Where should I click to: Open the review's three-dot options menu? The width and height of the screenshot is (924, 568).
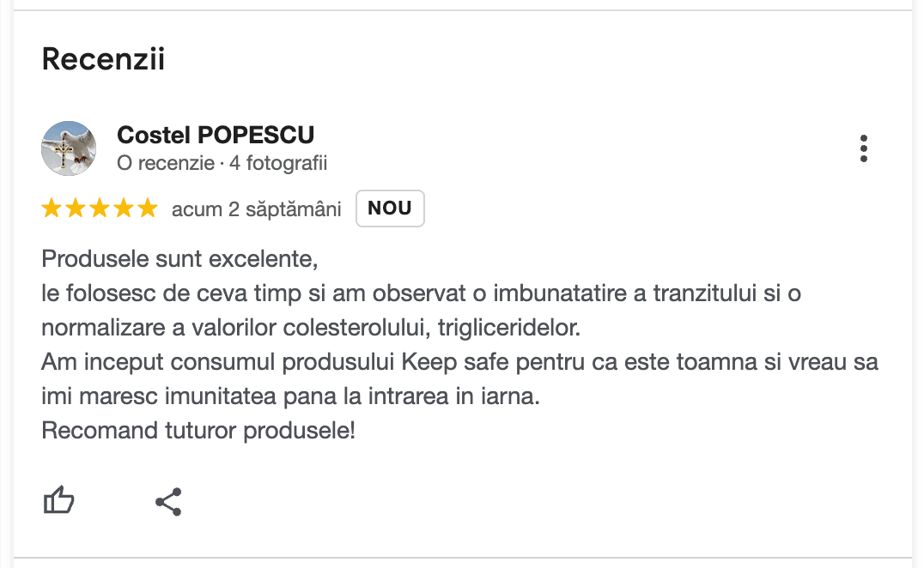pos(863,148)
